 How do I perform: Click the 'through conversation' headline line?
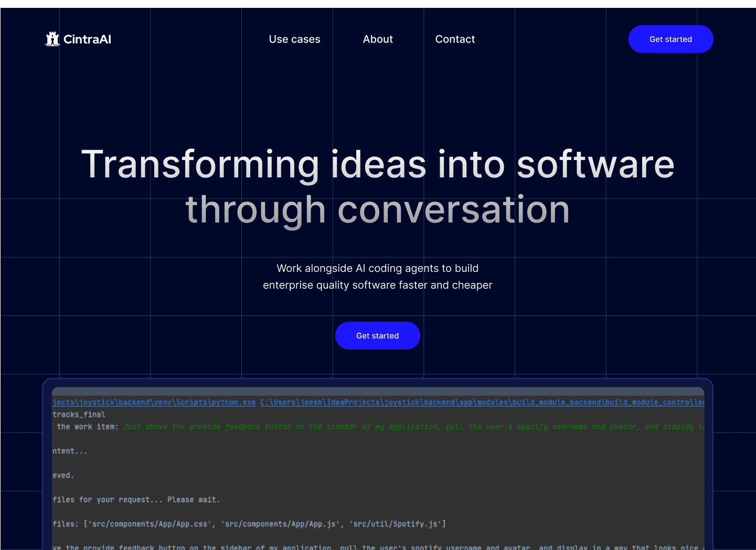[x=378, y=209]
